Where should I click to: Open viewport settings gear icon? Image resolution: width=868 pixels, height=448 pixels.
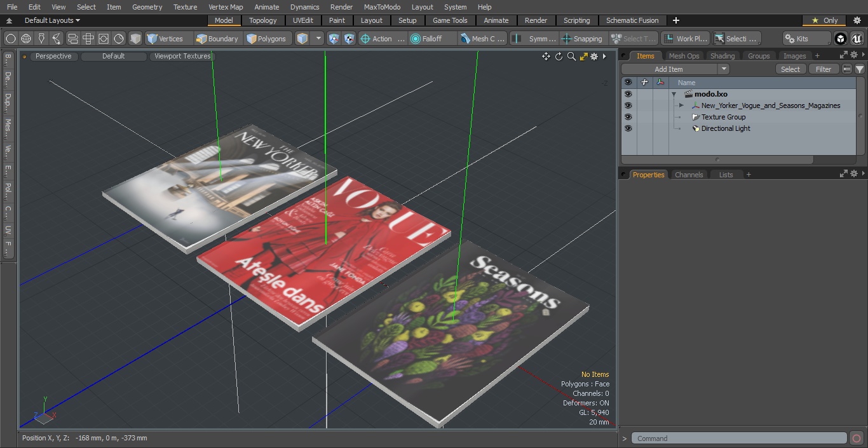(594, 57)
